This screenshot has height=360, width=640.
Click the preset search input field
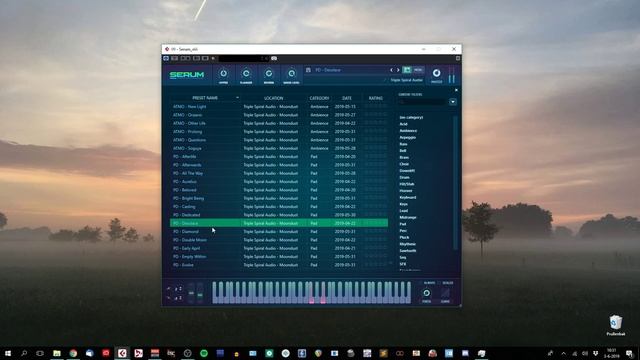click(x=422, y=102)
